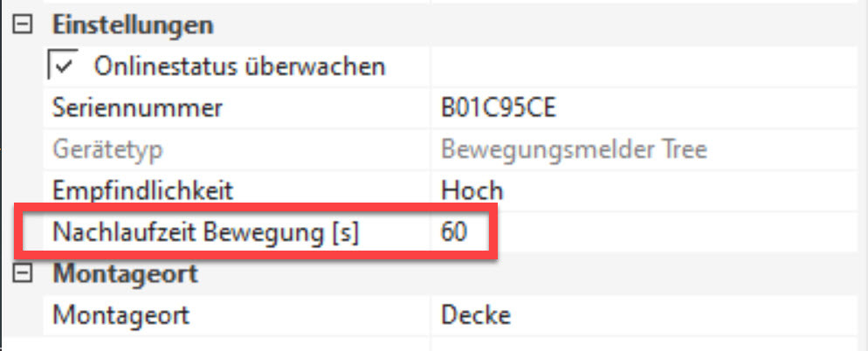The height and width of the screenshot is (351, 868).
Task: Collapse the Montageort group using its minus box
Action: click(24, 274)
